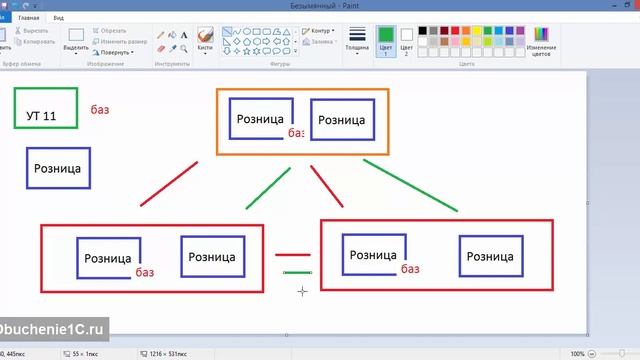The image size is (640, 360).
Task: Pick the orange color swatch
Action: tap(466, 31)
